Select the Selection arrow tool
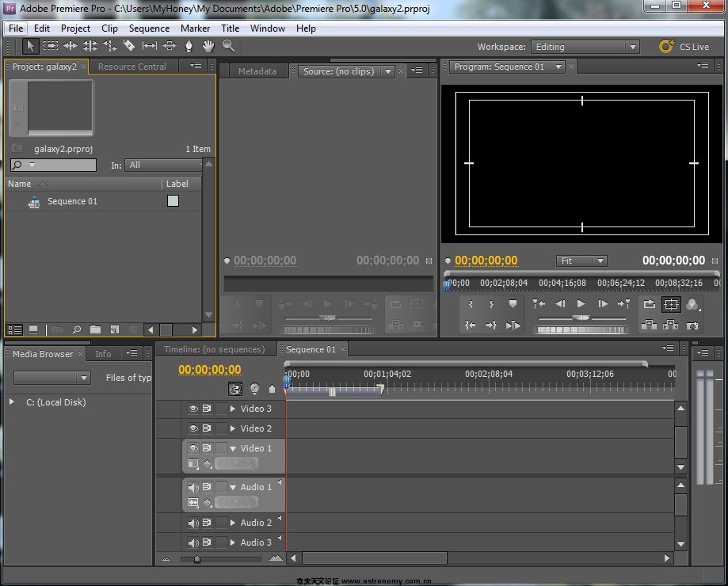728x586 pixels. [x=30, y=46]
